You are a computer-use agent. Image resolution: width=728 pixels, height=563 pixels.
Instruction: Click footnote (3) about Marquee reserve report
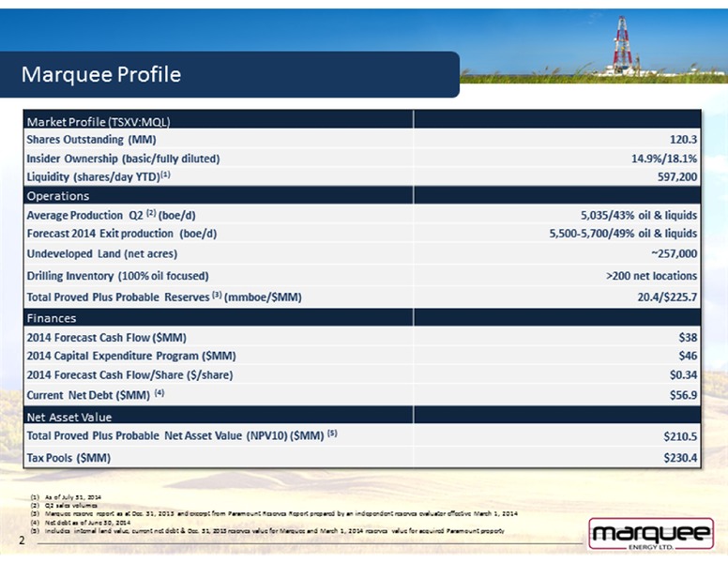[x=274, y=514]
